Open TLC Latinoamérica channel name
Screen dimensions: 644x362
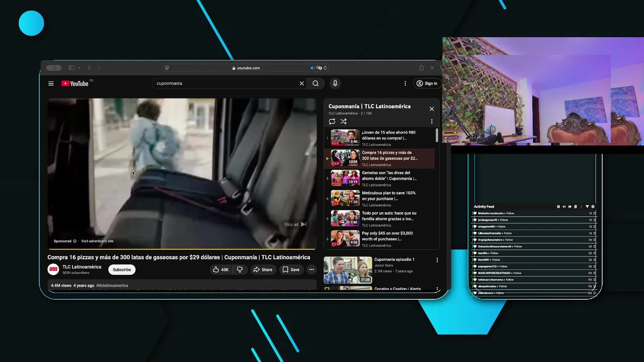pos(82,267)
